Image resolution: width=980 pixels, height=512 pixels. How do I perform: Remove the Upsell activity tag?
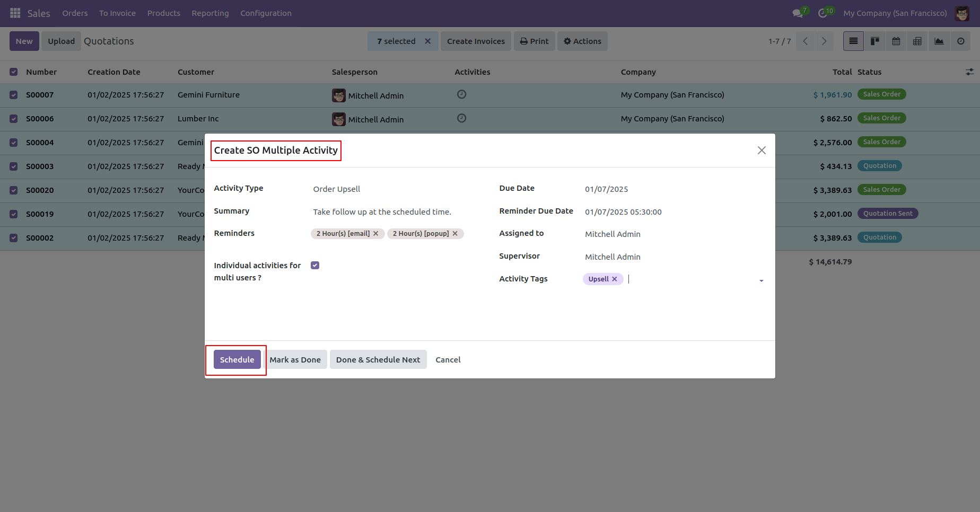(615, 279)
